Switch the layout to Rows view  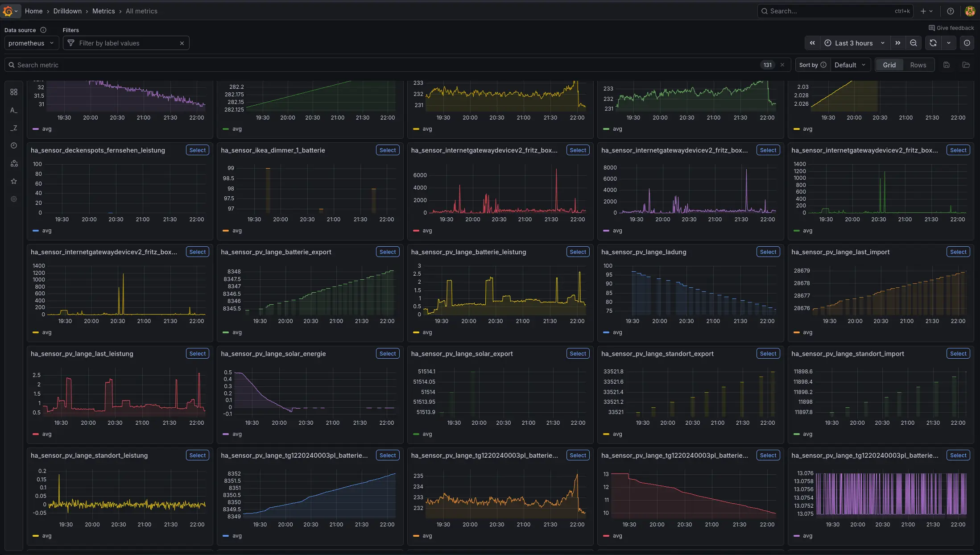[918, 65]
